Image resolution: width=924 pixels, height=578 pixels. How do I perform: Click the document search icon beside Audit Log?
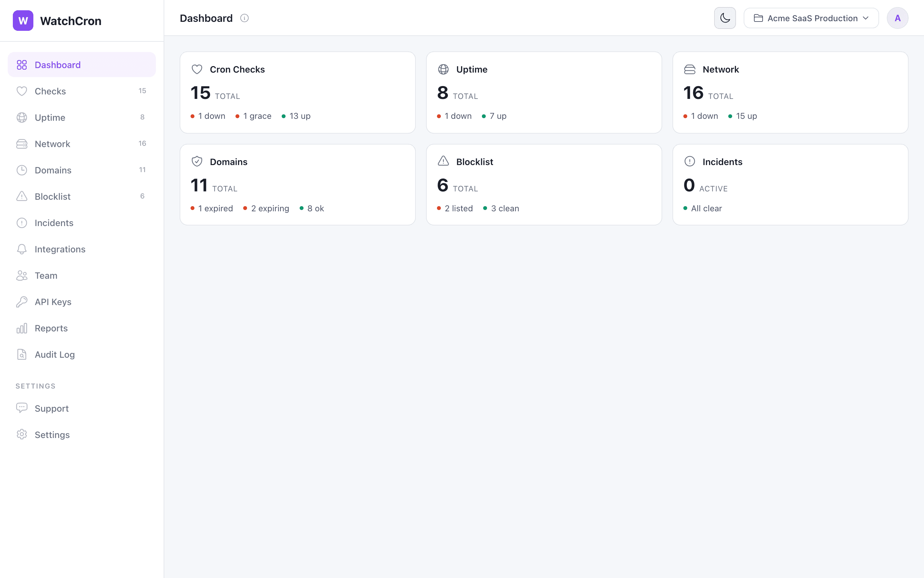click(22, 355)
